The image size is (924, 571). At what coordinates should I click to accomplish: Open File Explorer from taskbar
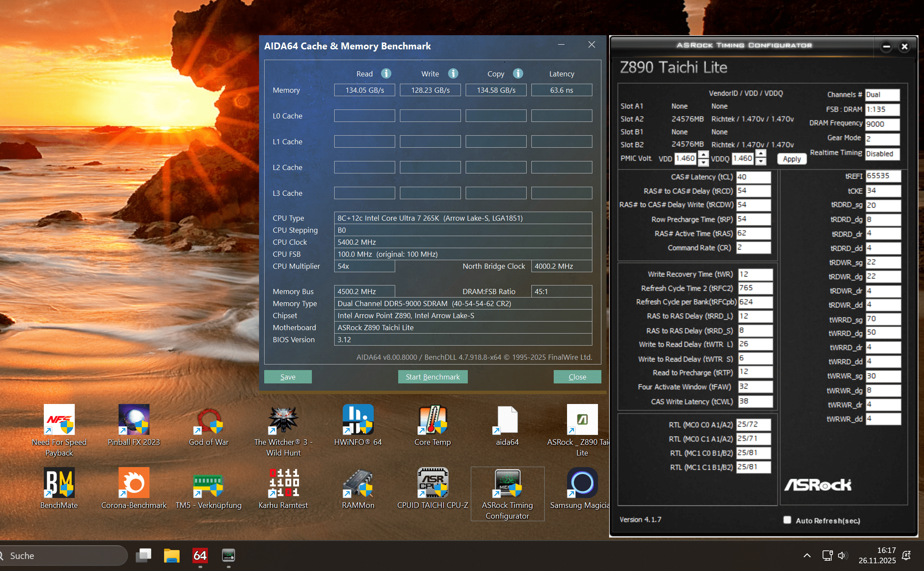172,556
